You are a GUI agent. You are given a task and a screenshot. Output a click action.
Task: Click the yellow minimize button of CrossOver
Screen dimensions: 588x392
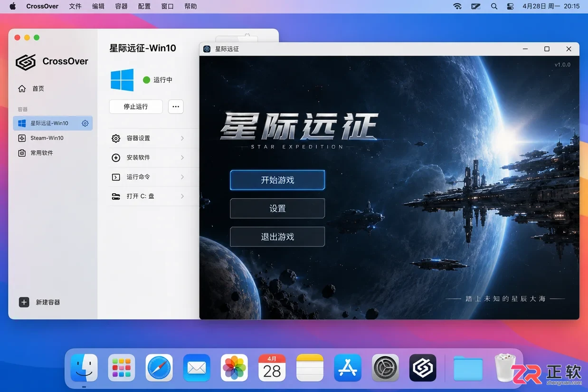coord(27,38)
